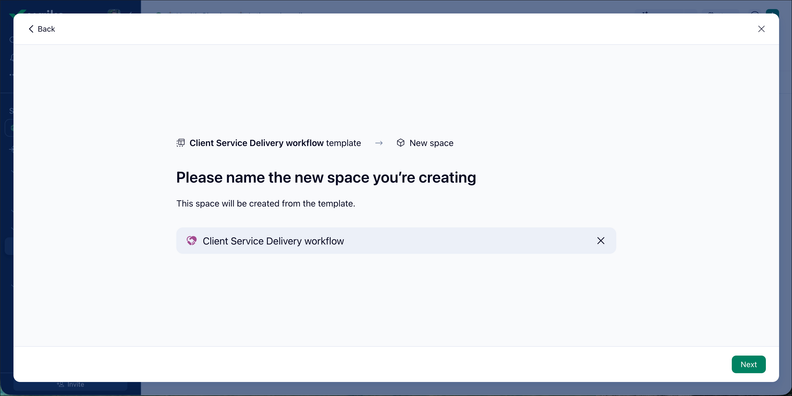Click the template icon beside Client Service Delivery

tap(180, 143)
